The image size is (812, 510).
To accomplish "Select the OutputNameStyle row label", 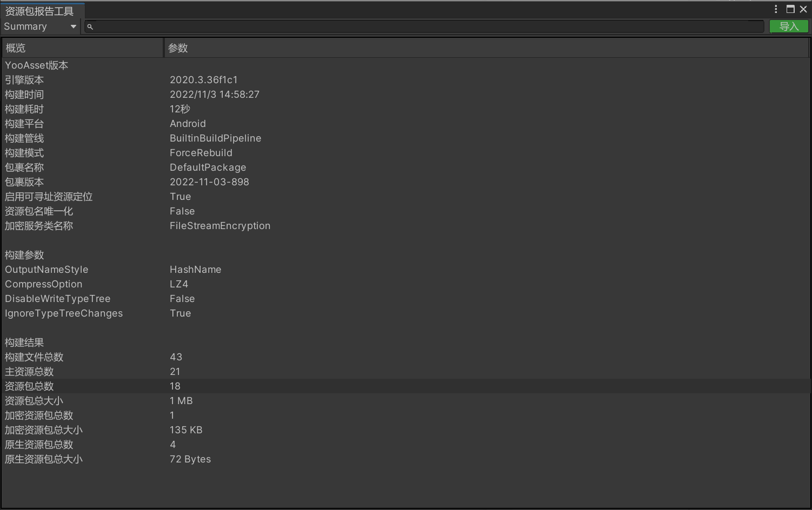I will coord(46,270).
